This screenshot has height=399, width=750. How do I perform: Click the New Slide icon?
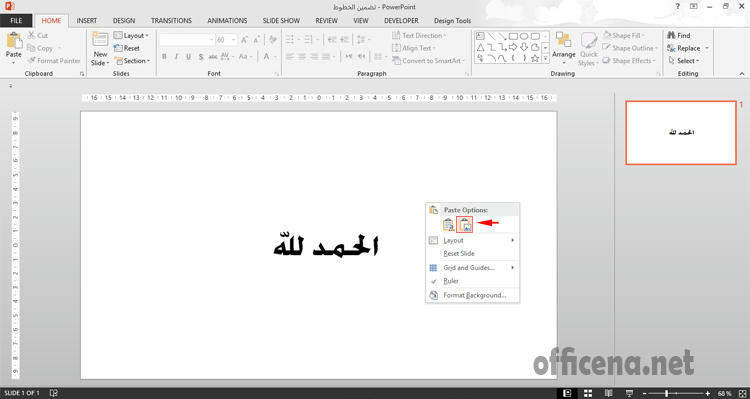tap(100, 39)
